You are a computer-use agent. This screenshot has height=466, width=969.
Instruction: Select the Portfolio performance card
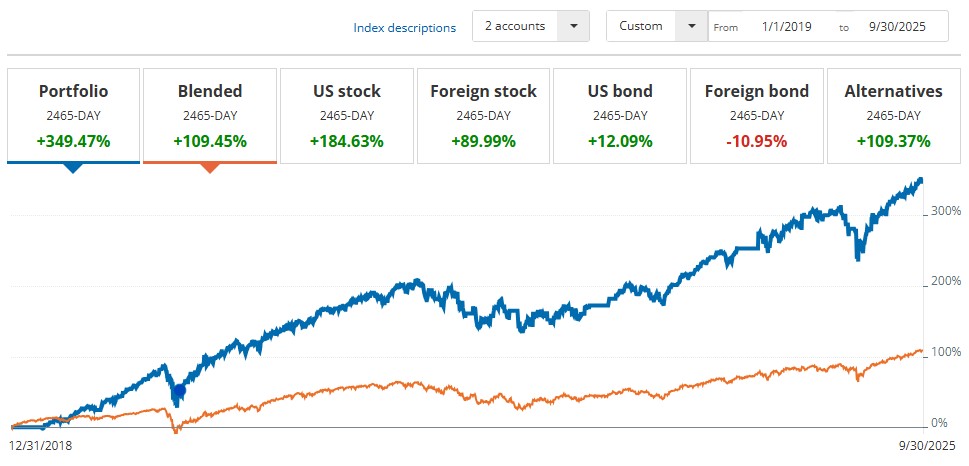click(x=73, y=114)
